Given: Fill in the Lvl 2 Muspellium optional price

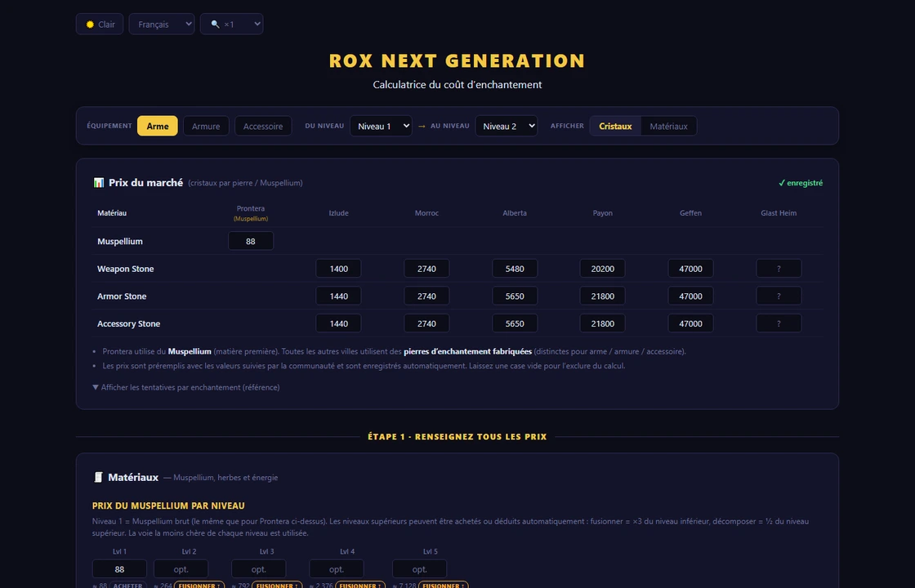Looking at the screenshot, I should [181, 568].
